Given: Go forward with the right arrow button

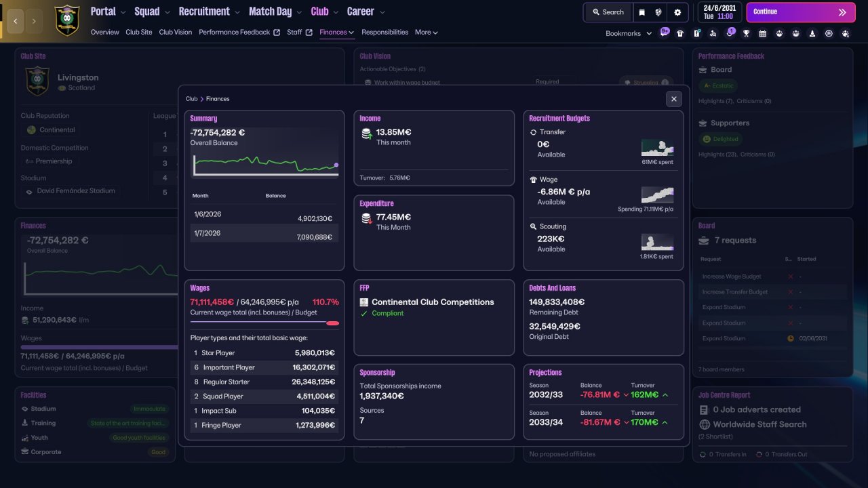Looking at the screenshot, I should tap(34, 21).
